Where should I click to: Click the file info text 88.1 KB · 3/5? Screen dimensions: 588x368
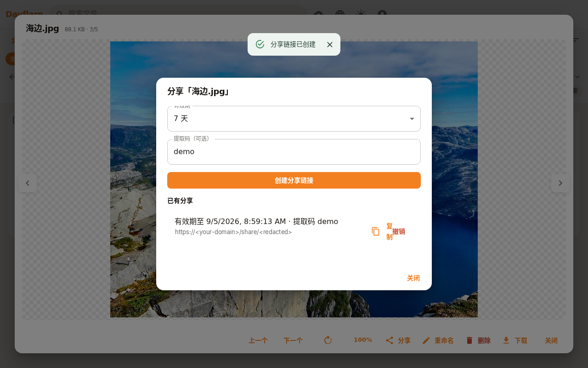(x=81, y=29)
